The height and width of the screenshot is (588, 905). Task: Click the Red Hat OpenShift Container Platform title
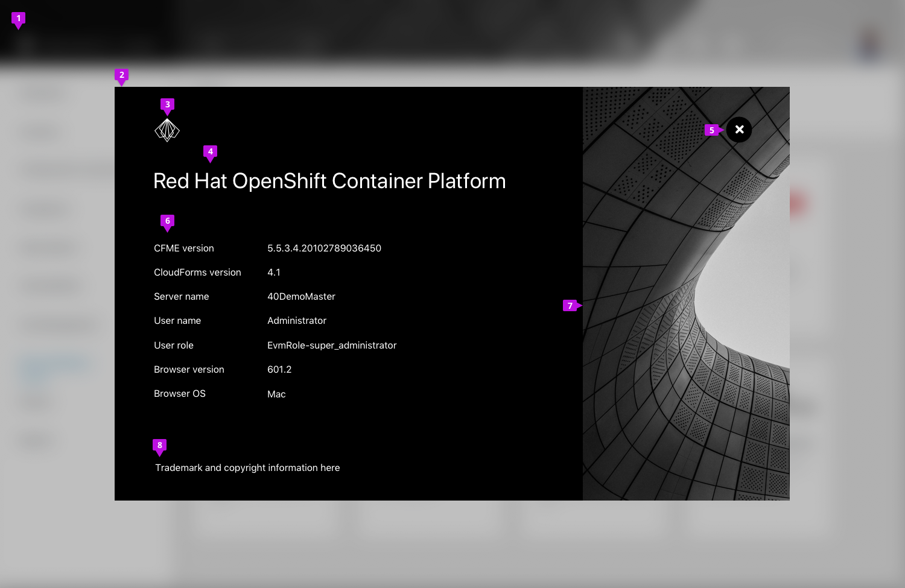329,181
